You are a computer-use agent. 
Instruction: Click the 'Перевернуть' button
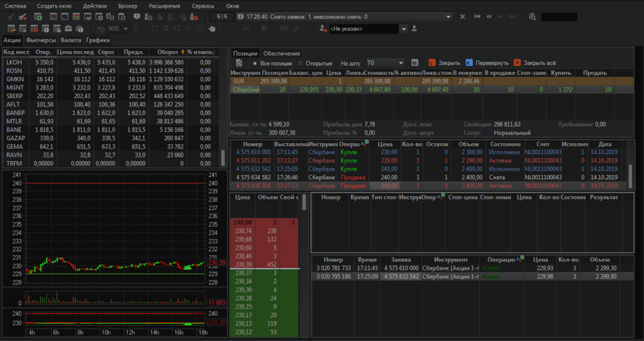tap(488, 63)
